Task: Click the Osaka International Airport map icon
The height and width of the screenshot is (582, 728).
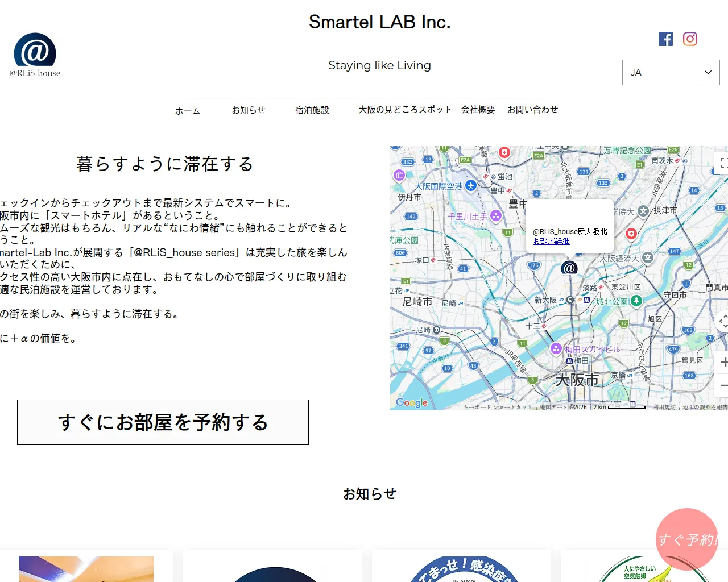Action: [x=470, y=186]
